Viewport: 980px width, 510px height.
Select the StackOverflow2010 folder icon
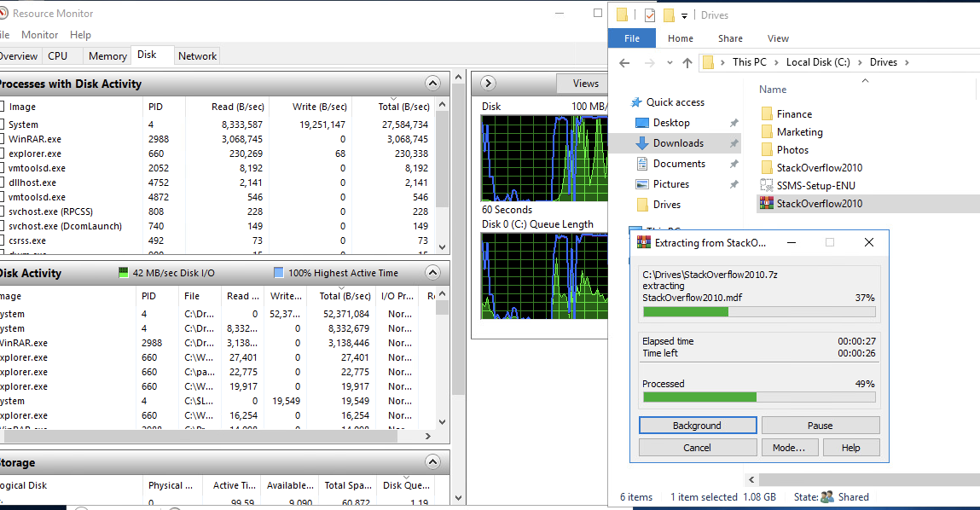click(767, 167)
